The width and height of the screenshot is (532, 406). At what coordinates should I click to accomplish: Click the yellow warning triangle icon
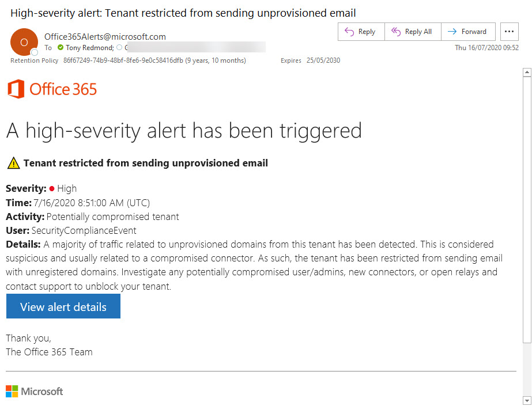(13, 164)
